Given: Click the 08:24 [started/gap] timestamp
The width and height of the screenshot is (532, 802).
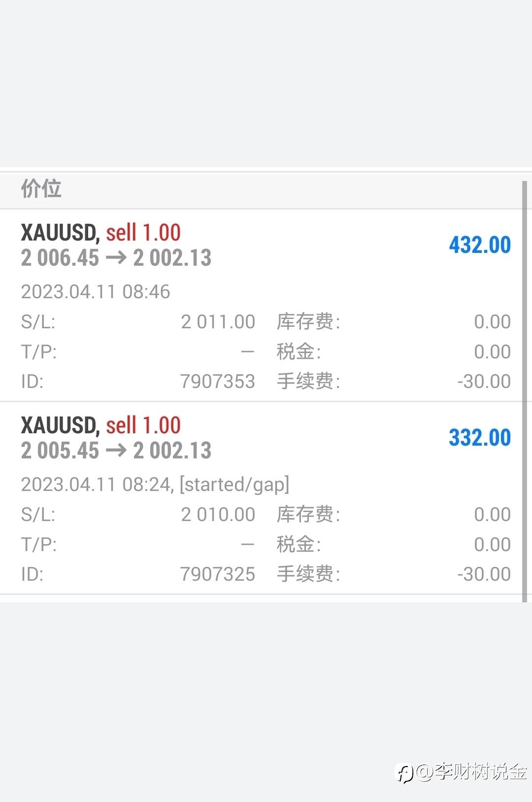Looking at the screenshot, I should [155, 485].
